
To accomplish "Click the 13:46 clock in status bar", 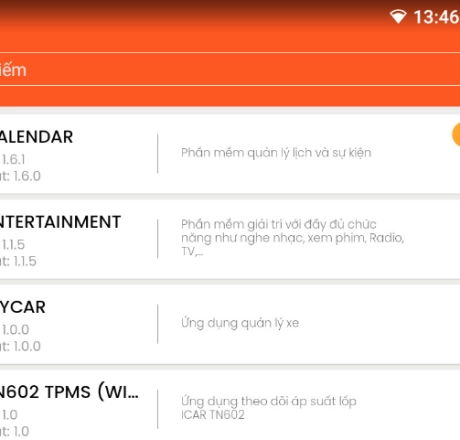I will pos(437,17).
